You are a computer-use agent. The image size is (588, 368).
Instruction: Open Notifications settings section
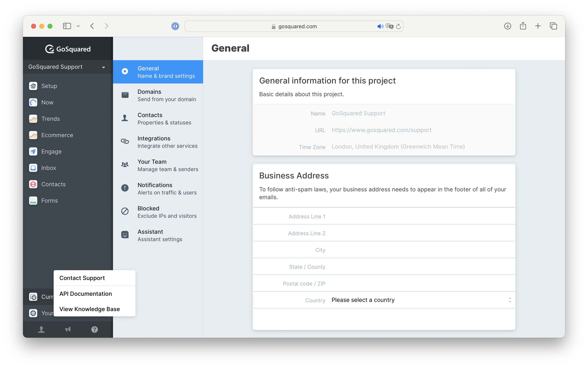point(158,189)
